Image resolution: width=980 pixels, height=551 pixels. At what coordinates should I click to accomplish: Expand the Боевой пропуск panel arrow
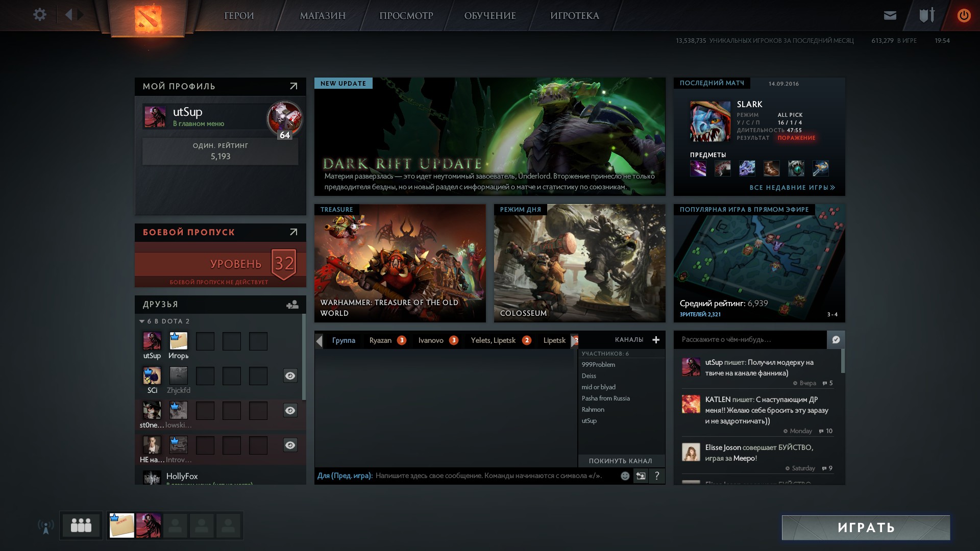[293, 232]
